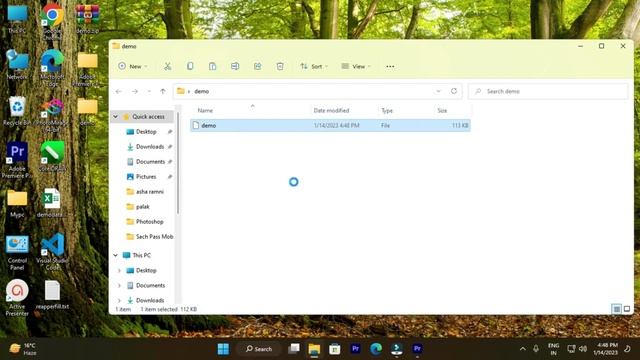Select the Microsoft Edge desktop shortcut
Image resolution: width=640 pixels, height=360 pixels.
click(52, 68)
